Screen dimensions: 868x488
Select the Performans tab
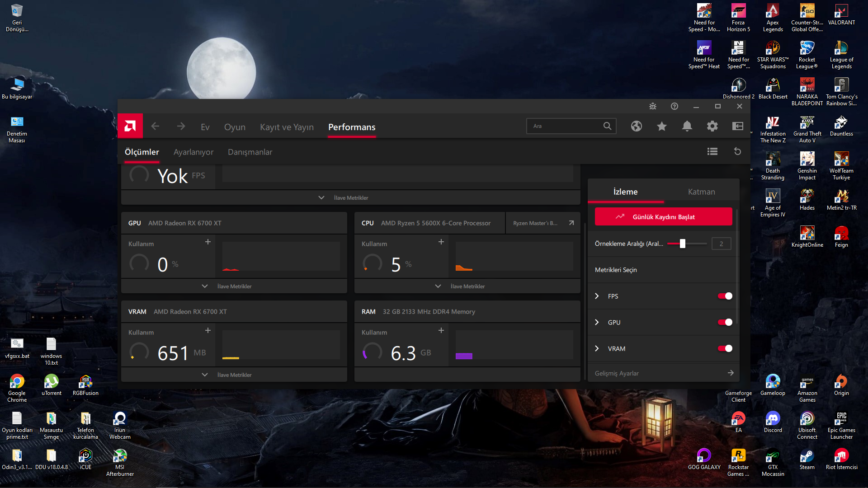[x=352, y=127]
